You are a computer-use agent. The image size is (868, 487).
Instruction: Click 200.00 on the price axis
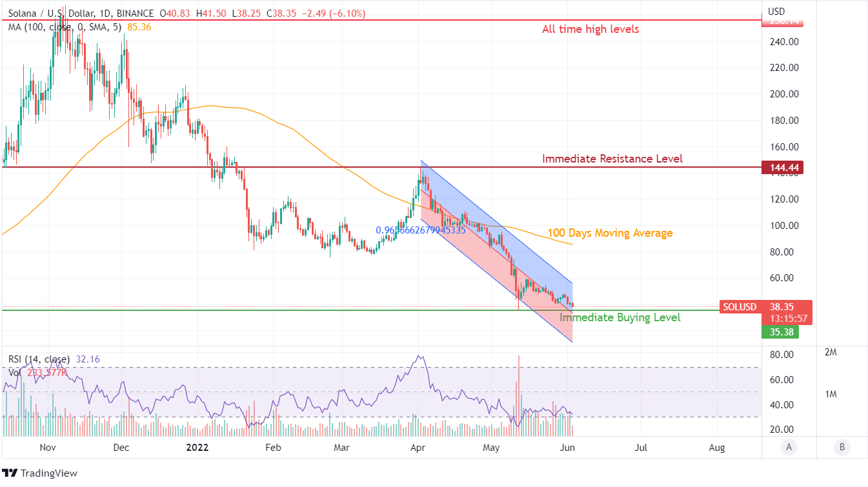785,94
